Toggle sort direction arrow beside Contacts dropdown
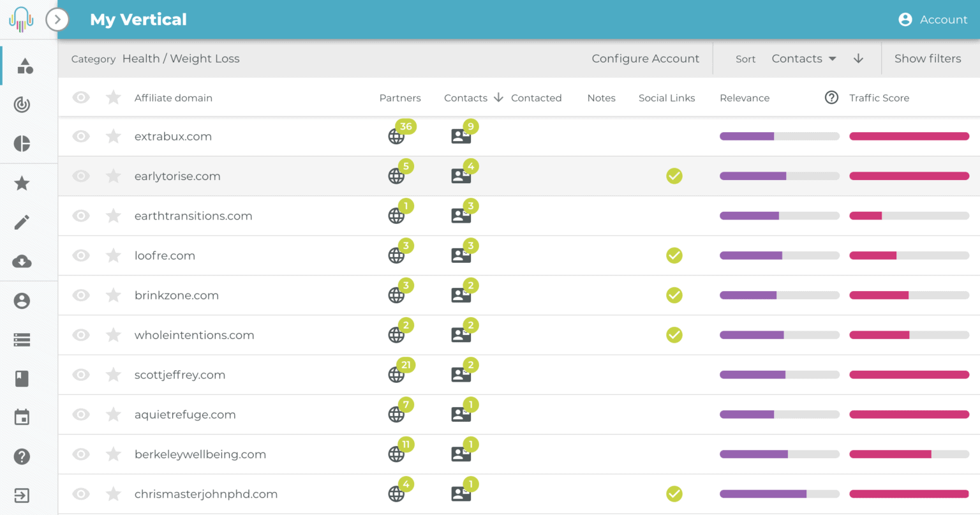The height and width of the screenshot is (515, 980). click(x=859, y=59)
